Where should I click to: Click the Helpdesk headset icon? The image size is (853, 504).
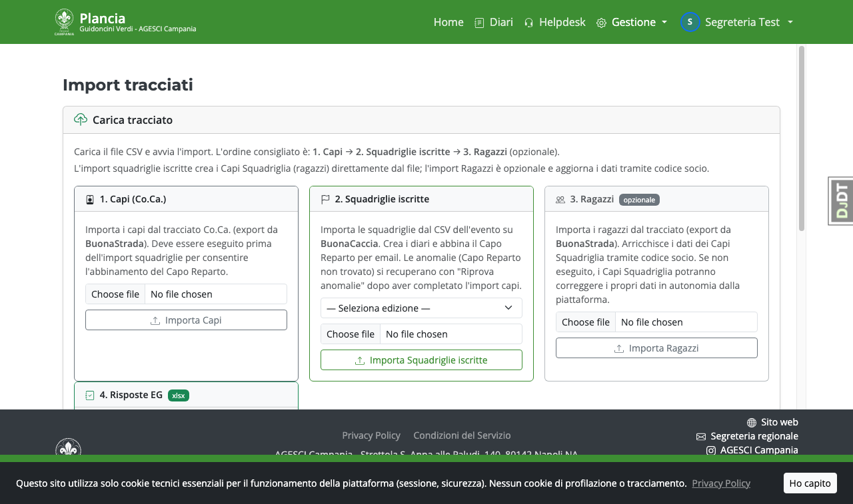pos(529,23)
